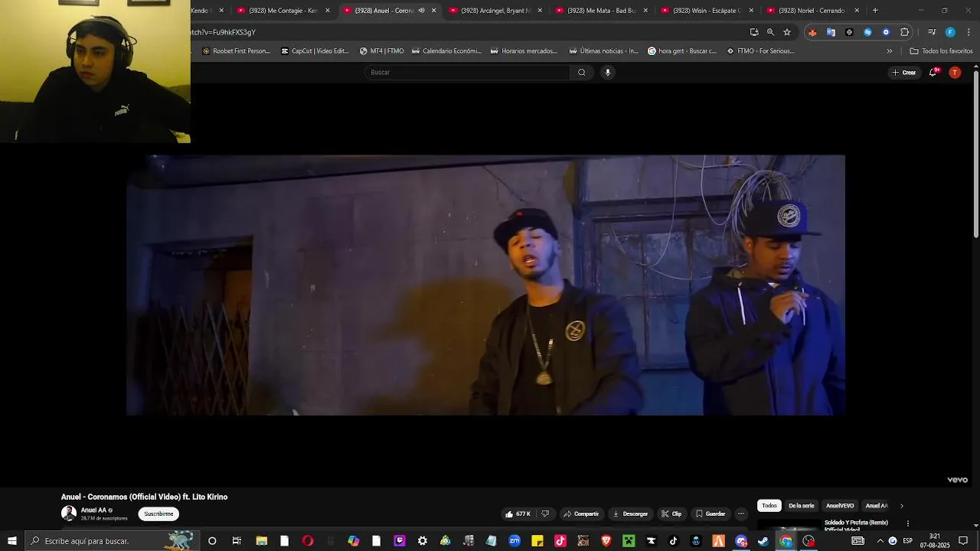Open the YouTube account avatar menu
Screen dimensions: 980x551
click(x=954, y=72)
